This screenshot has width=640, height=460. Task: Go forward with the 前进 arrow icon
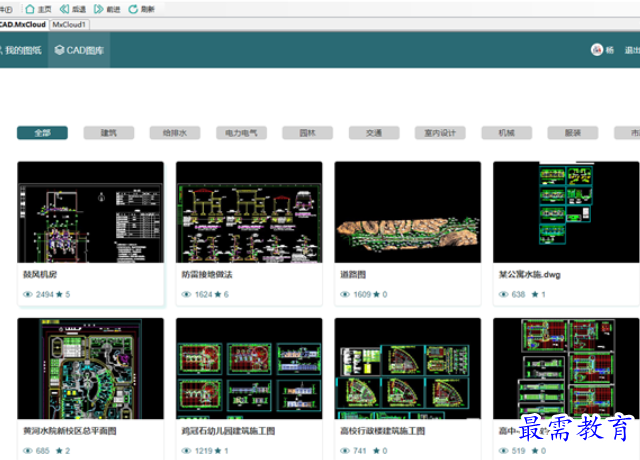[x=98, y=9]
